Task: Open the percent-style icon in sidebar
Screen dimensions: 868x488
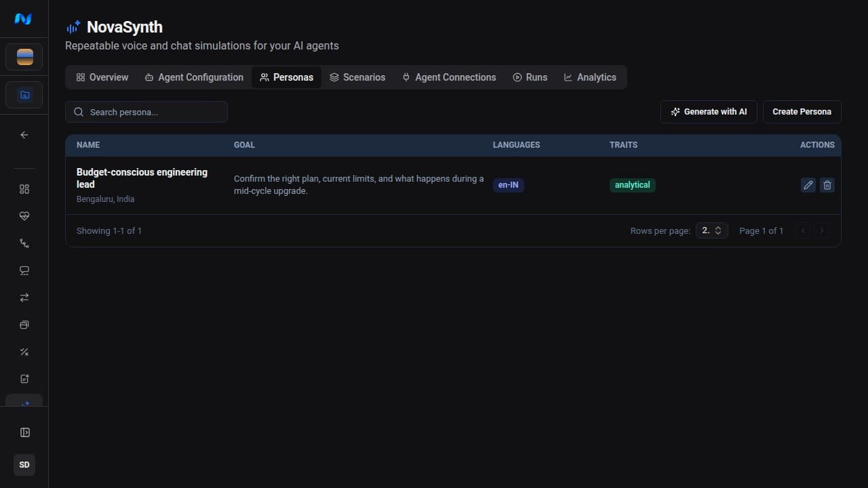Action: click(x=24, y=352)
